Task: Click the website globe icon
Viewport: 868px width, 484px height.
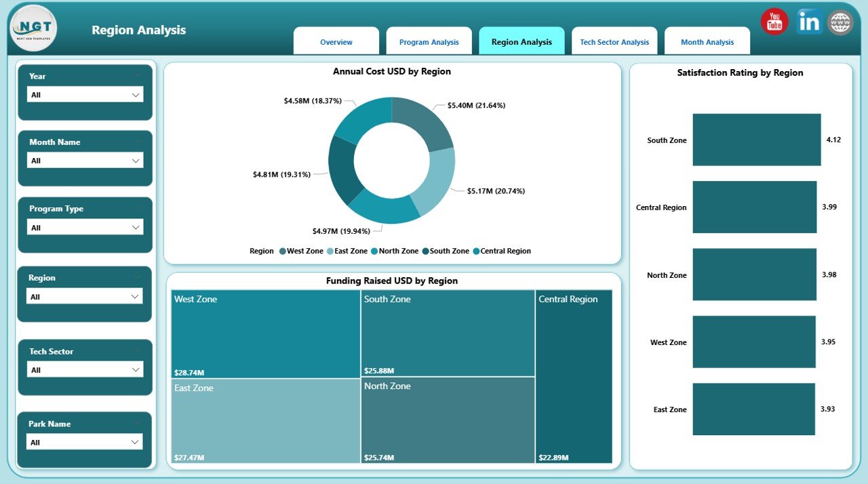Action: [841, 21]
